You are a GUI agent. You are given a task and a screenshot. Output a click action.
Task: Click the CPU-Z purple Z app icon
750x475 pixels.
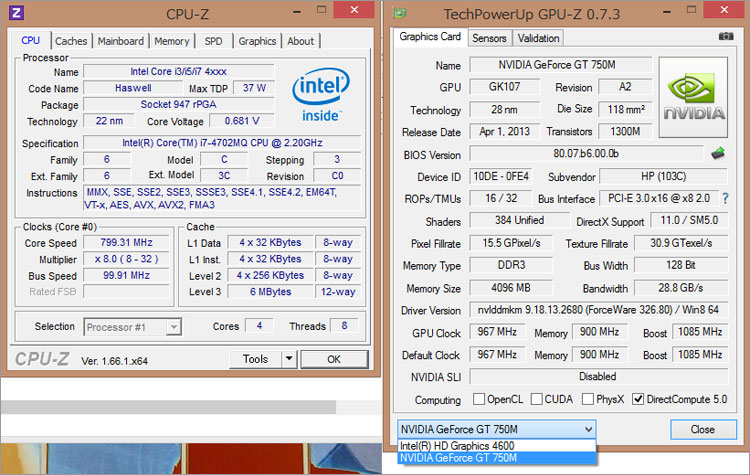point(16,12)
